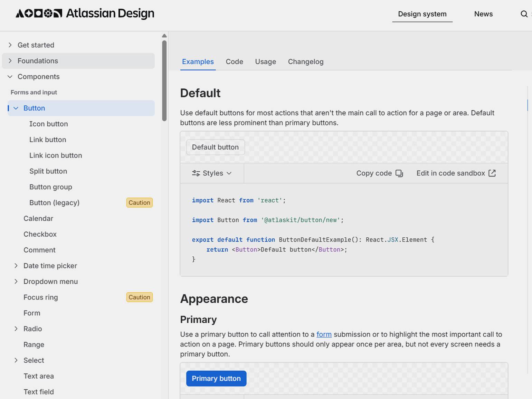Screen dimensions: 532x399
Task: Click the blue Primary button
Action: click(x=216, y=379)
